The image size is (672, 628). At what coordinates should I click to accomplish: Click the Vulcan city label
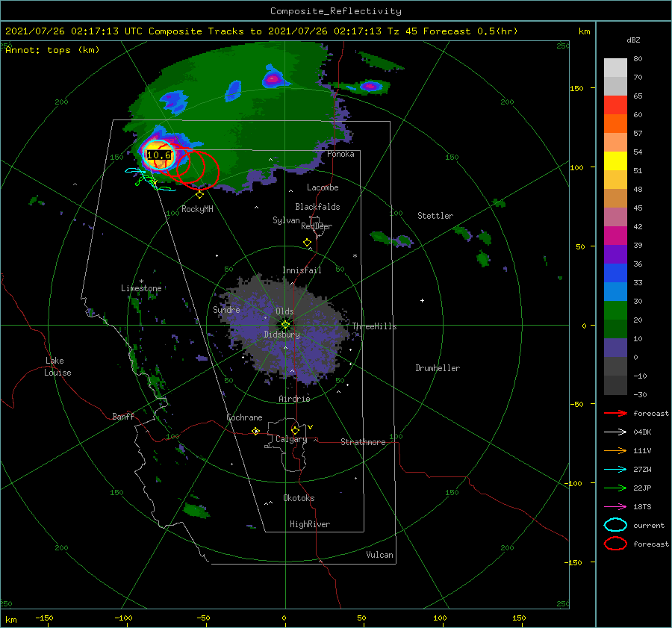click(x=380, y=555)
